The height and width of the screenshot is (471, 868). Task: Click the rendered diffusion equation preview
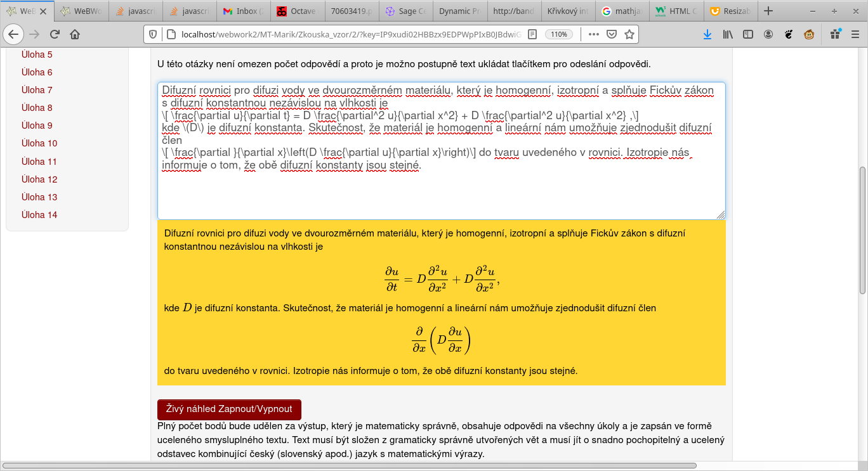click(x=442, y=278)
